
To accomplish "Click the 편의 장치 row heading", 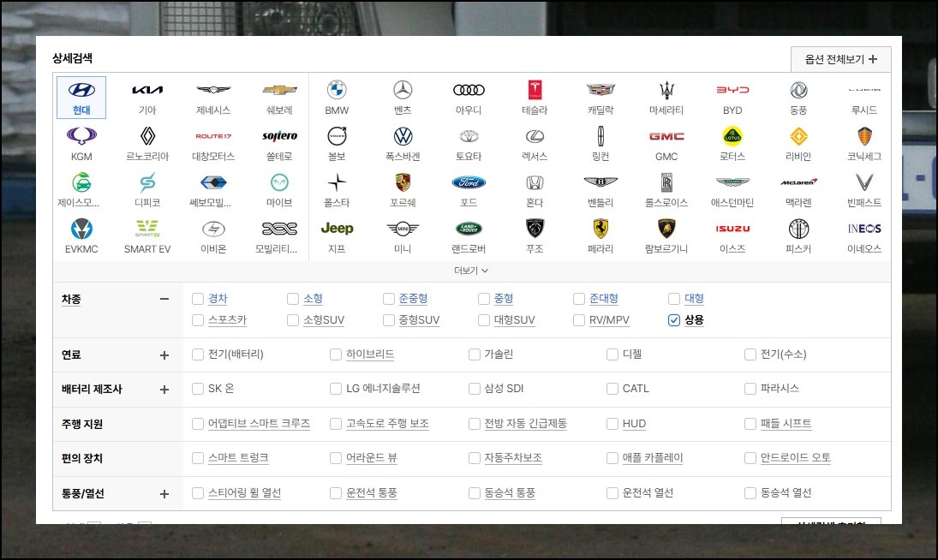I will (82, 458).
